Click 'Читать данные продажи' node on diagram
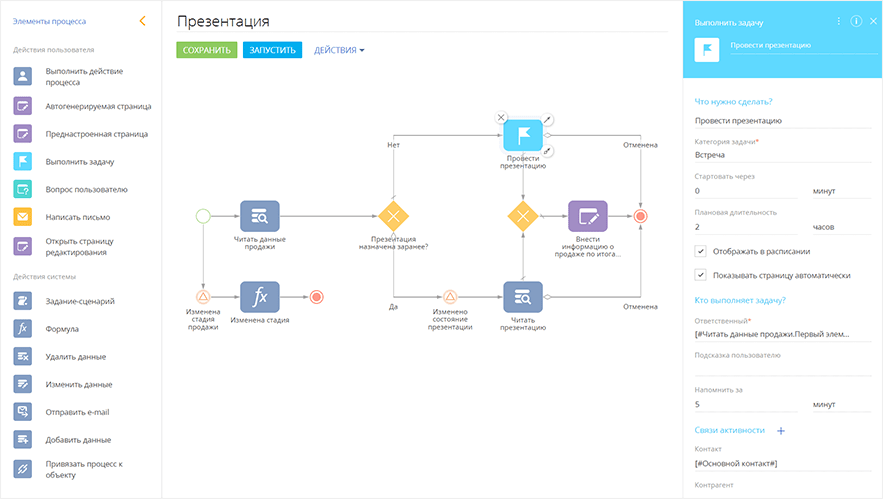This screenshot has width=883, height=499. (x=260, y=216)
